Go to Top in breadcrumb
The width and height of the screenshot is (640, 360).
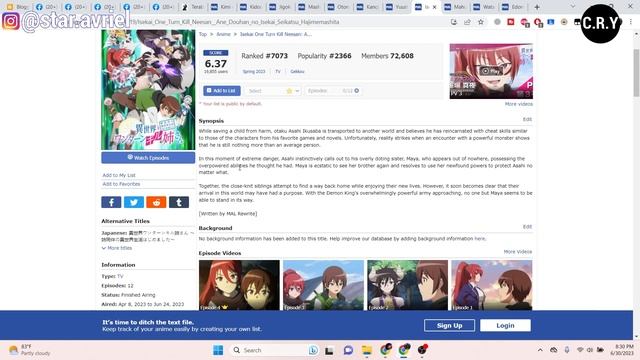click(203, 34)
